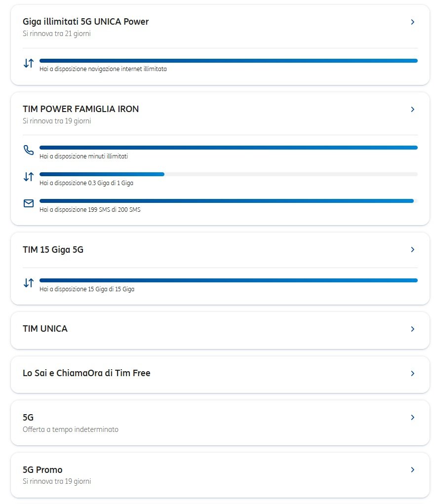Click phone icon for unlimited minutes
This screenshot has height=504, width=434.
29,150
